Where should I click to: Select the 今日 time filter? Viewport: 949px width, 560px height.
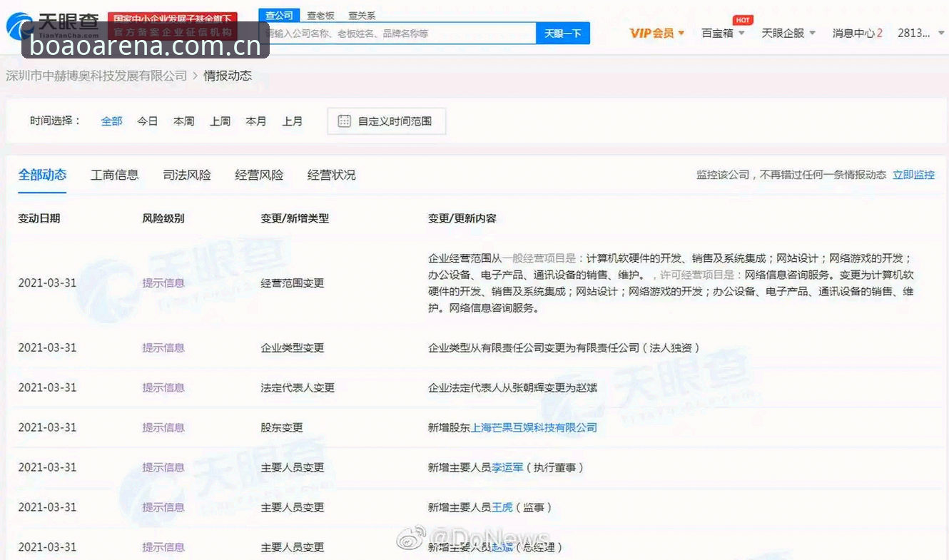(x=148, y=121)
